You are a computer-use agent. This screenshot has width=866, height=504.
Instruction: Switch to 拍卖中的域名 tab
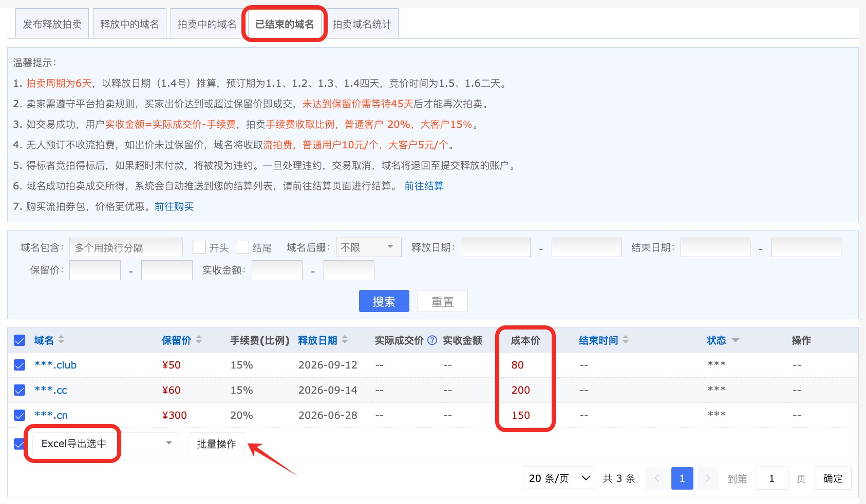point(207,24)
